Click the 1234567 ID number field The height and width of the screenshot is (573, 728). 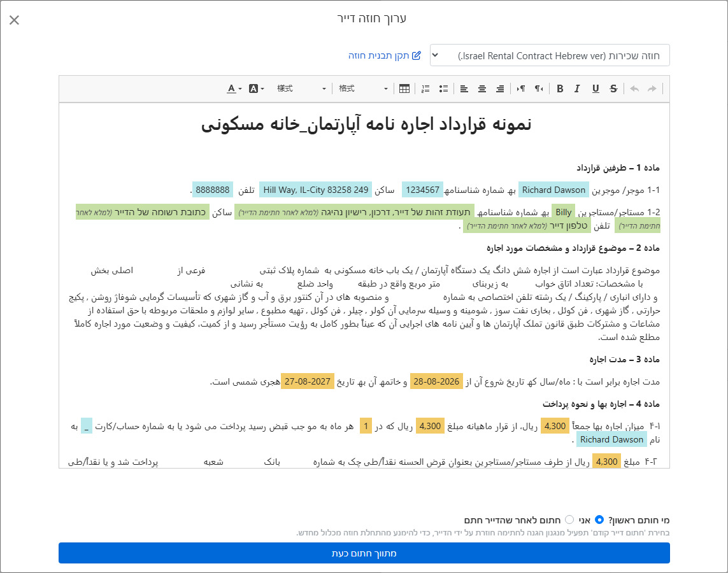[x=422, y=190]
